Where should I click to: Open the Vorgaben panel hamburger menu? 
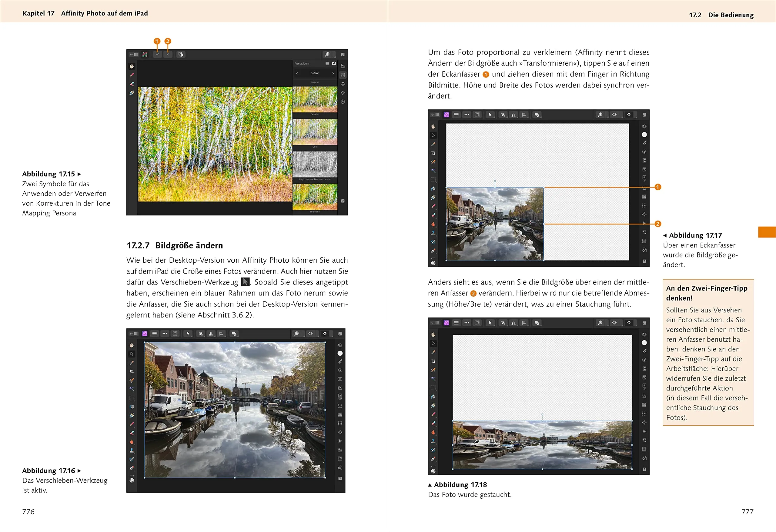pos(327,63)
